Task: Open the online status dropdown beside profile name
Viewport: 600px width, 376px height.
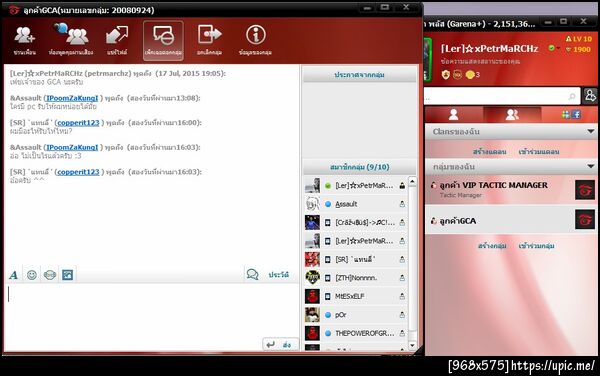Action: pos(553,48)
